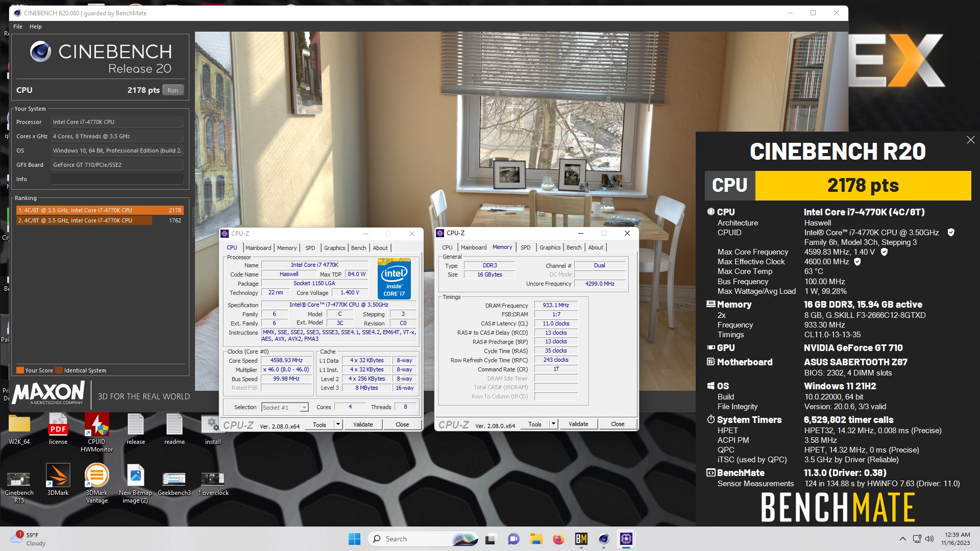Open network icon in system tray
Image resolution: width=980 pixels, height=551 pixels.
(x=917, y=539)
